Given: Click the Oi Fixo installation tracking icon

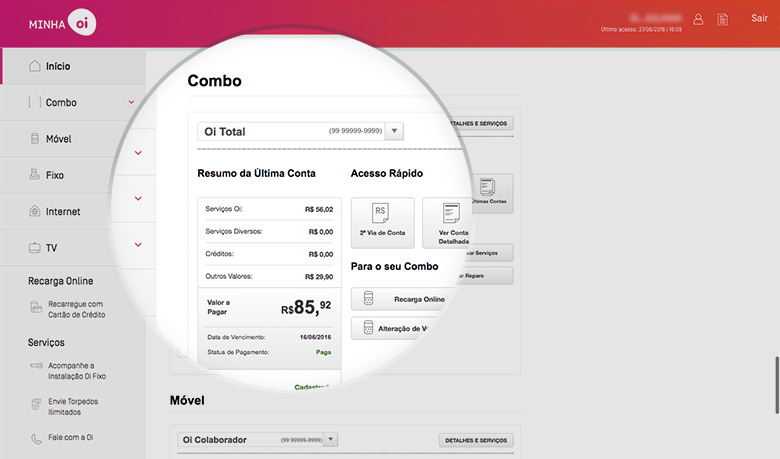Looking at the screenshot, I should (36, 366).
